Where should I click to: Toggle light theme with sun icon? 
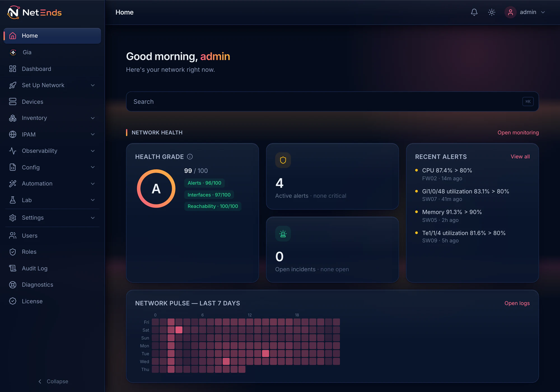coord(492,12)
